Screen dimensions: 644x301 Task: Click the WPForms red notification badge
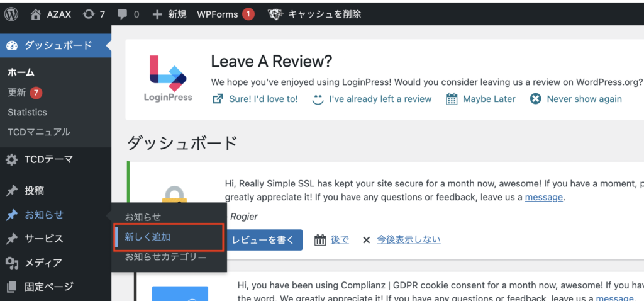[248, 14]
